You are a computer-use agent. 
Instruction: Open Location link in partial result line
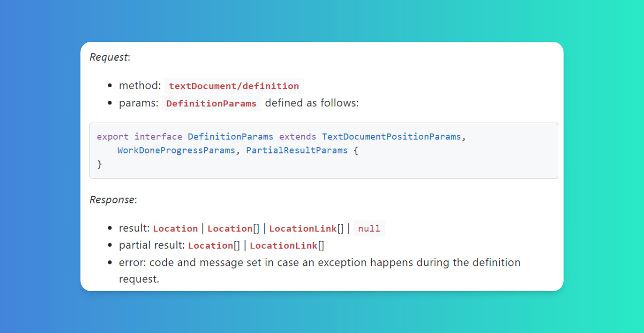[x=211, y=246]
